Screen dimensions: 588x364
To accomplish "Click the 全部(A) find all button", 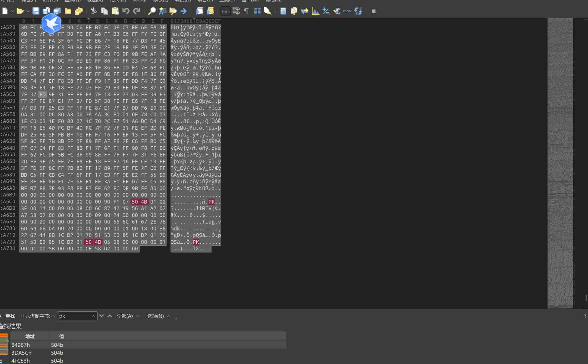I will click(x=125, y=316).
